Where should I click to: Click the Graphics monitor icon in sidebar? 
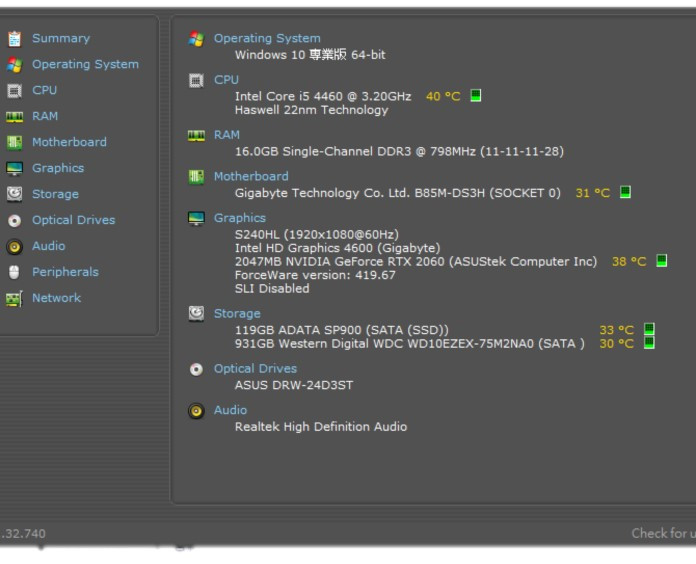pyautogui.click(x=14, y=169)
